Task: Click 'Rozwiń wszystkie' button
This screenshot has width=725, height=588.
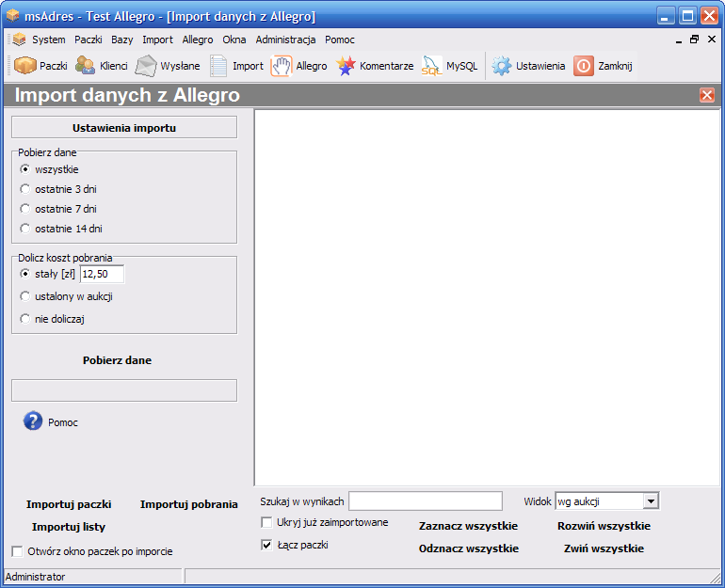Action: pyautogui.click(x=604, y=526)
